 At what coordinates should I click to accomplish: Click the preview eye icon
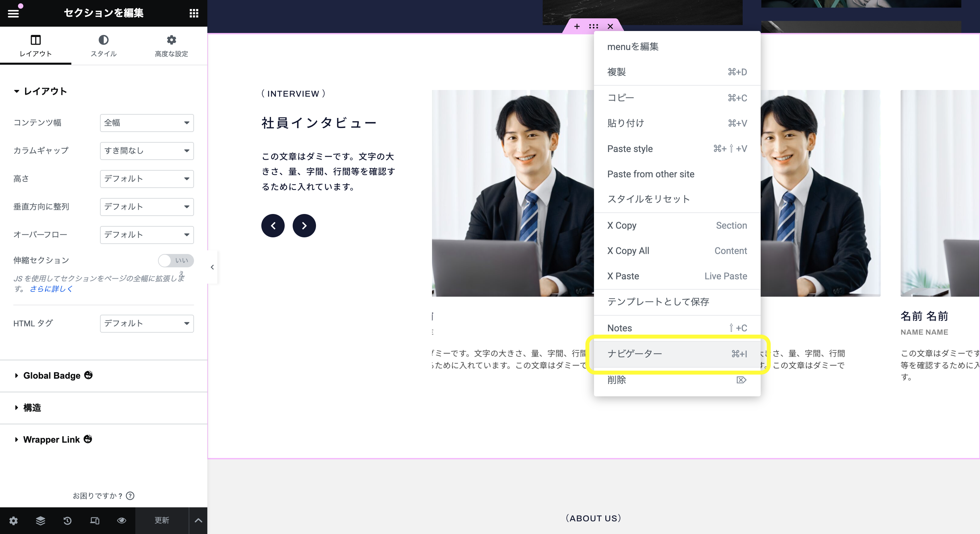pos(121,520)
